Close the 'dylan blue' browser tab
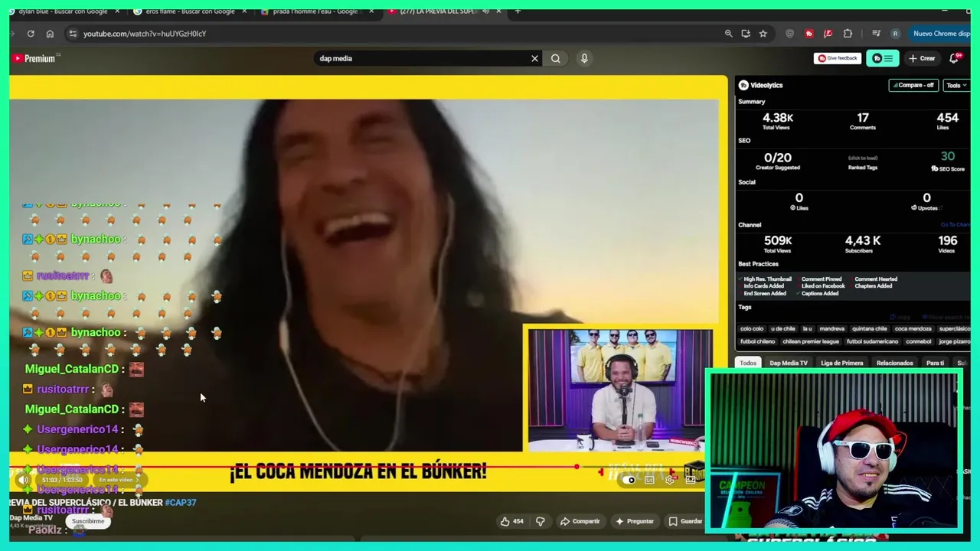Screen dimensions: 980x551 point(117,11)
